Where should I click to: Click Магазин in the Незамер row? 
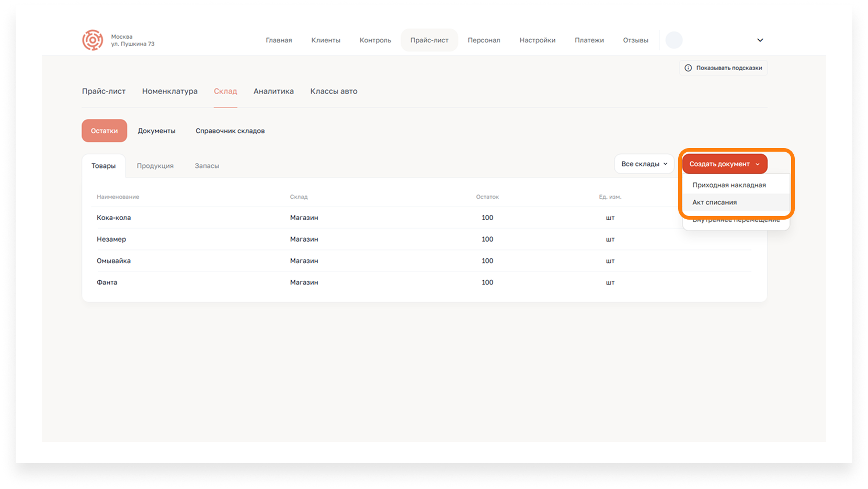[x=304, y=239]
